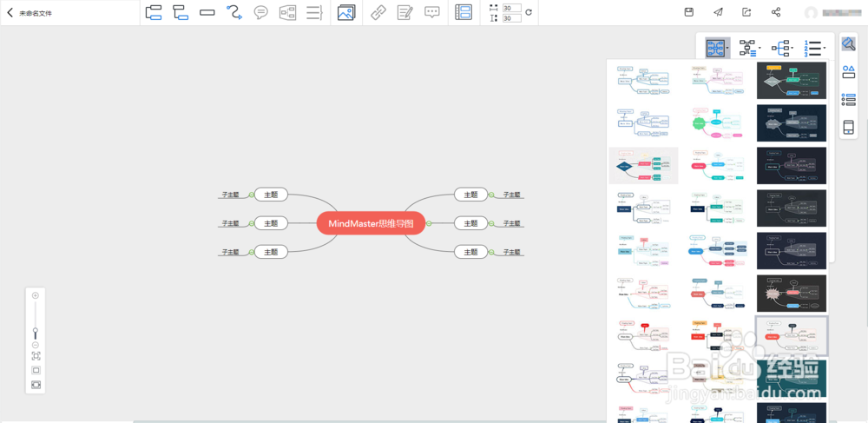Insert an image from the toolbar
The height and width of the screenshot is (423, 868).
pos(346,12)
